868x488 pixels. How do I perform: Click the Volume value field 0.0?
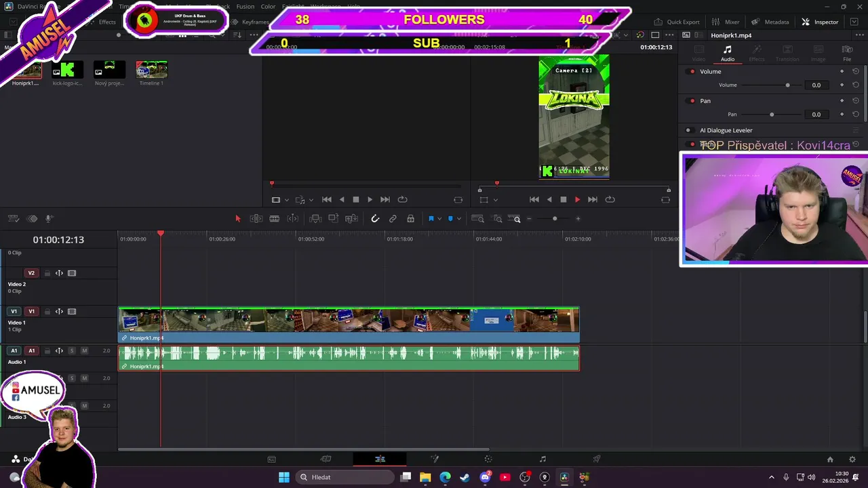point(816,85)
